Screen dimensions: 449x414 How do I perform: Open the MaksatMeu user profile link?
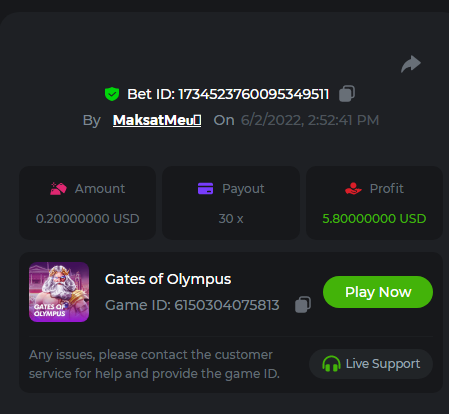(x=157, y=120)
